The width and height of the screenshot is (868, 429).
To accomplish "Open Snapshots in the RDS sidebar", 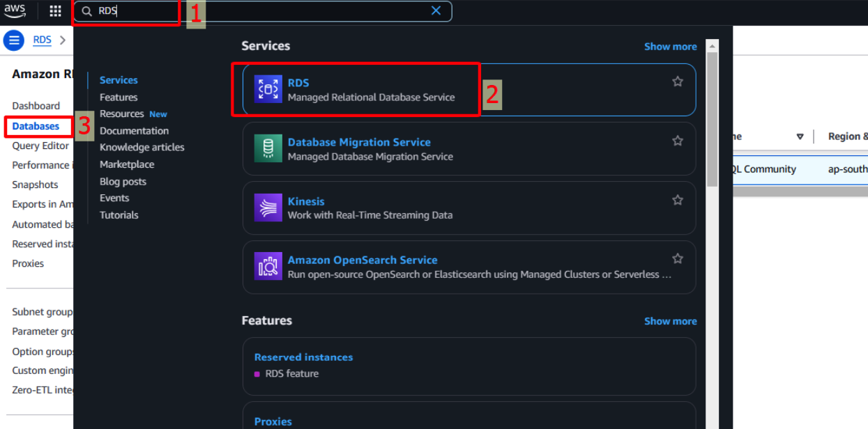I will [x=35, y=185].
